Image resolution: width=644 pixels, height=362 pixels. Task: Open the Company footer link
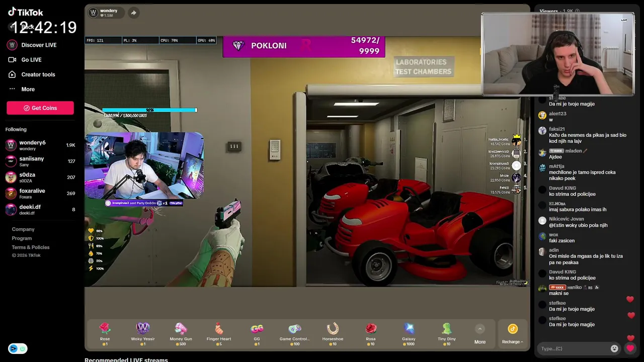[23, 229]
